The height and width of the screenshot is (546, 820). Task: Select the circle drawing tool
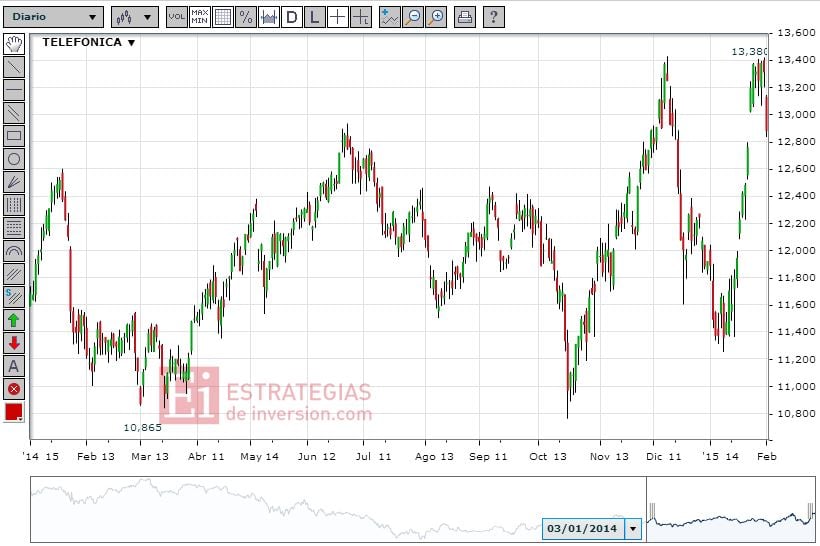tap(14, 159)
